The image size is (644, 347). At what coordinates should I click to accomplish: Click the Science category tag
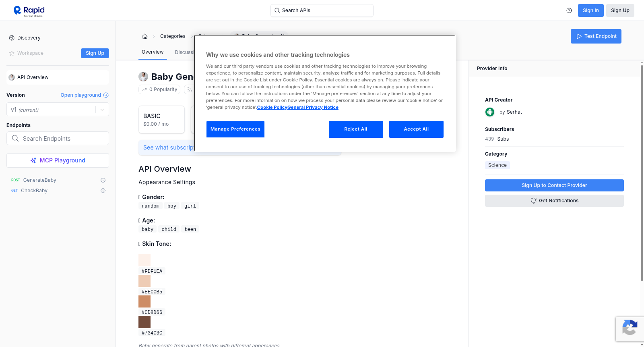(x=497, y=165)
